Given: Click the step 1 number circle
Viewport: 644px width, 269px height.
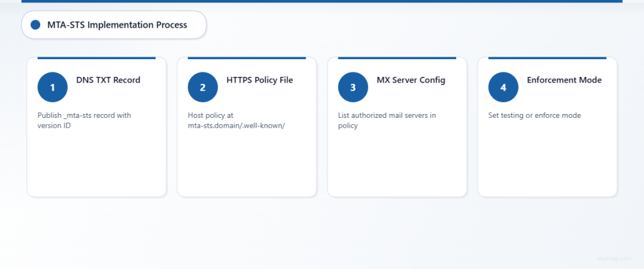Looking at the screenshot, I should (53, 87).
